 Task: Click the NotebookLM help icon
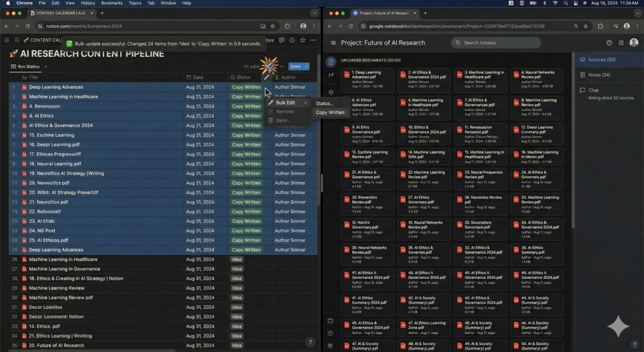(609, 43)
